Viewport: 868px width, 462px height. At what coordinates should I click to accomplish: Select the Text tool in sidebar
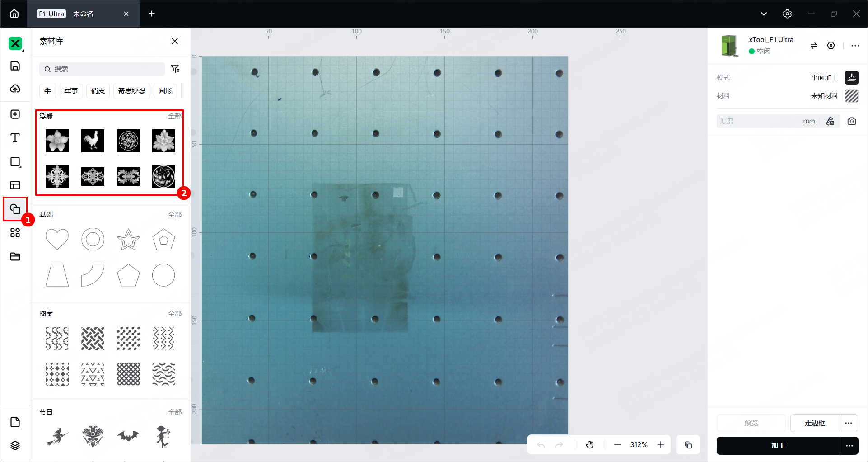(x=15, y=138)
